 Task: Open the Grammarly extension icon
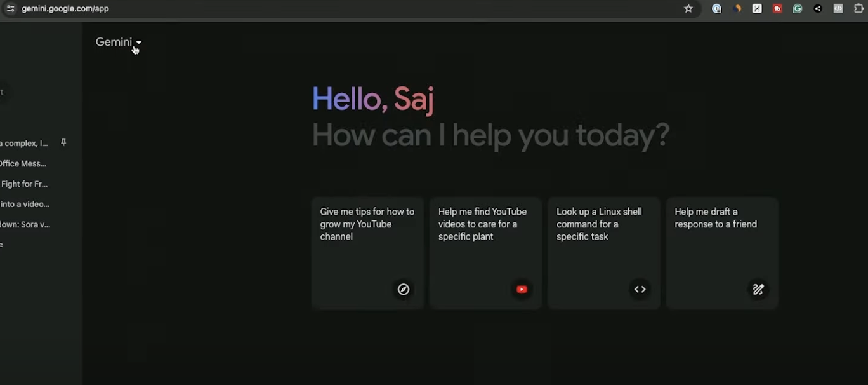[x=798, y=9]
